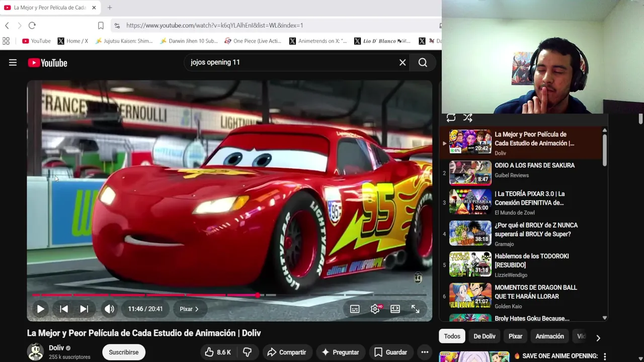Open Broly Hates Goku Because video
The height and width of the screenshot is (362, 644).
pos(523,318)
